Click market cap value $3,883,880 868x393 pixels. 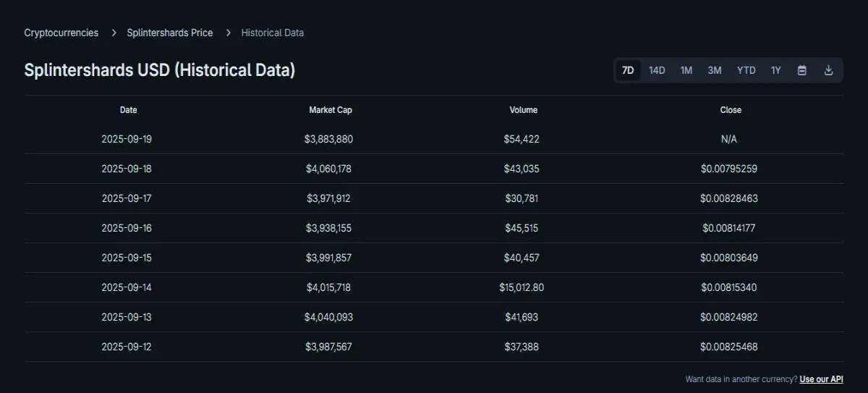pos(329,139)
